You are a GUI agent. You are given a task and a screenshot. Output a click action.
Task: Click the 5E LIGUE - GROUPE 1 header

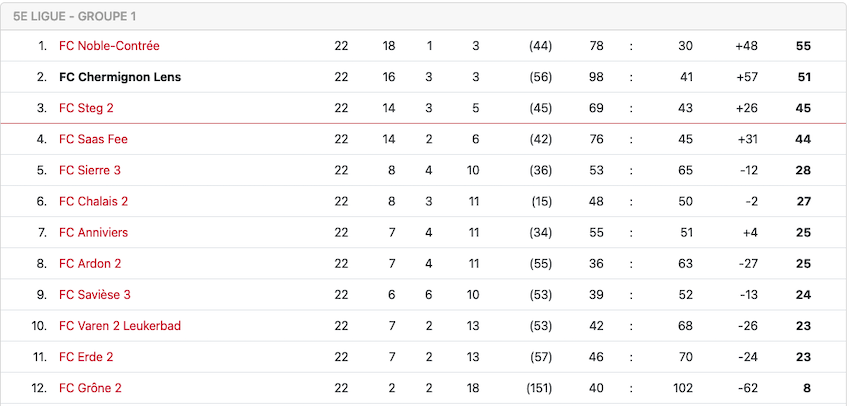pos(75,16)
